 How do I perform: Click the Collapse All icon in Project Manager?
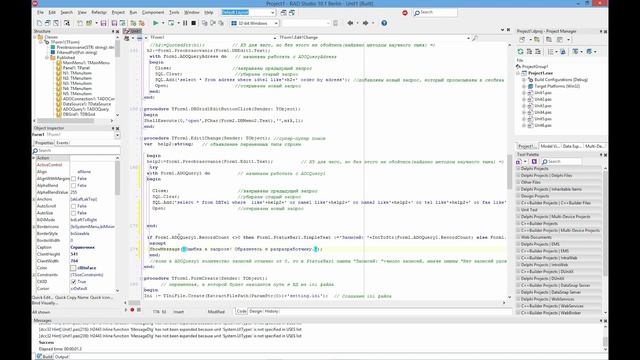click(x=538, y=51)
